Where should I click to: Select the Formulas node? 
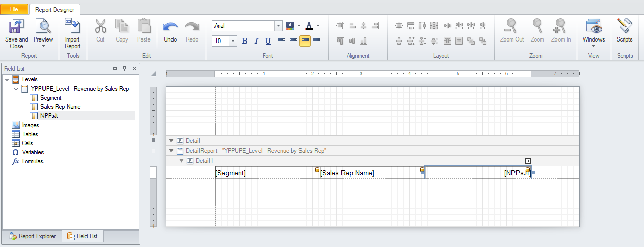point(32,161)
